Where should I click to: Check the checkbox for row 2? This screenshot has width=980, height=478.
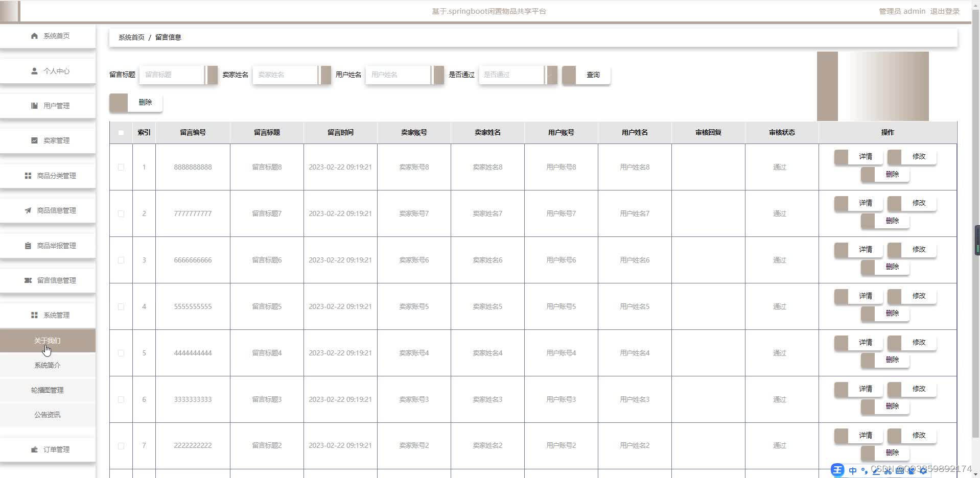(x=121, y=213)
